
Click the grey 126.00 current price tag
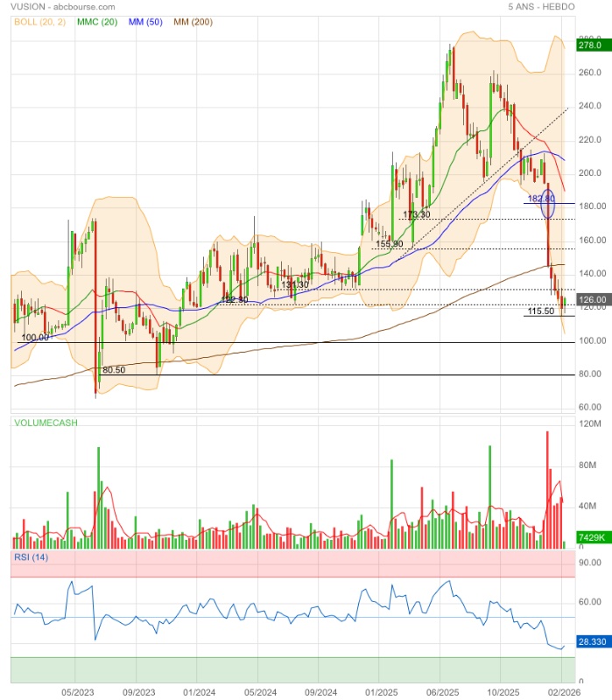[594, 299]
